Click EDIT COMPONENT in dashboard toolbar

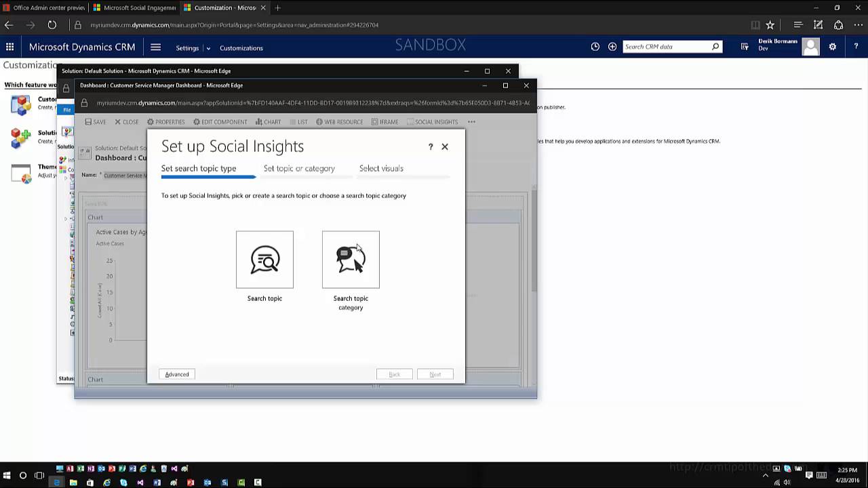point(220,122)
